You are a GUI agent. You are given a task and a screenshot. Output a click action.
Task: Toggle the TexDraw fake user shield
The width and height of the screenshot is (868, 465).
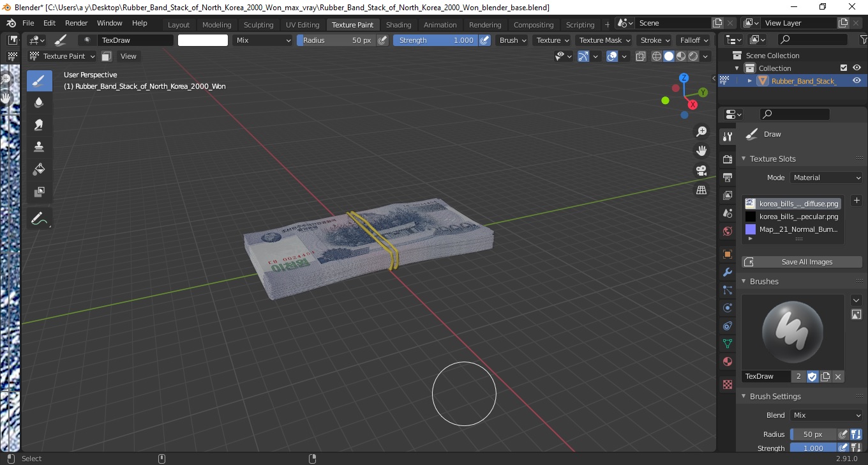point(812,377)
